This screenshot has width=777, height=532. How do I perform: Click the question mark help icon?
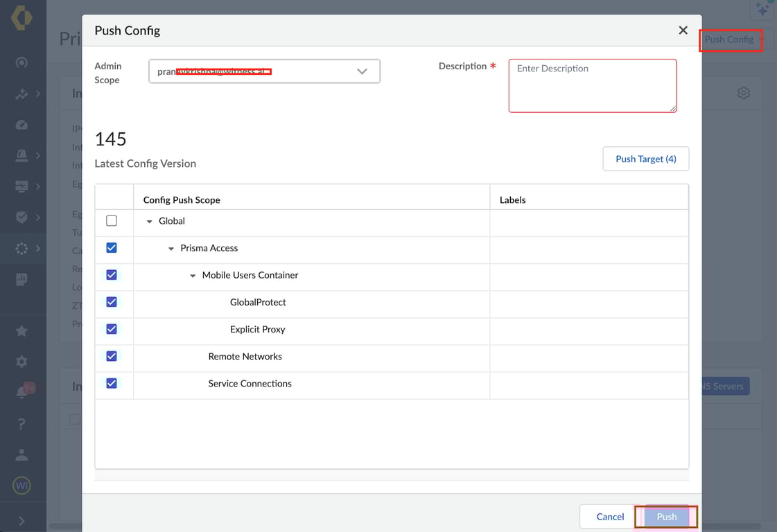coord(21,423)
